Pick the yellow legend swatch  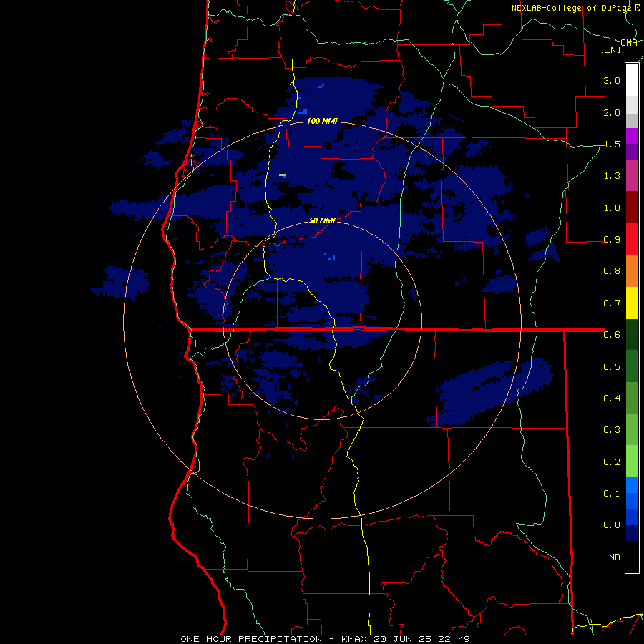coord(632,303)
